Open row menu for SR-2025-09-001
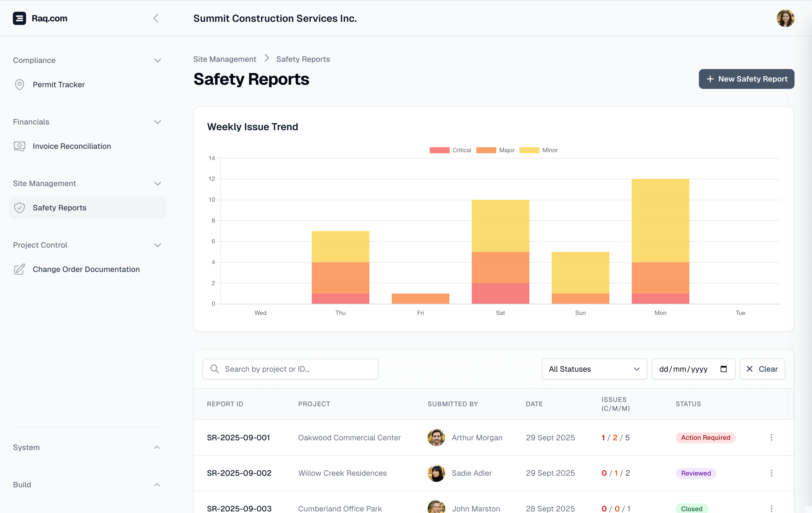The image size is (812, 513). 771,437
